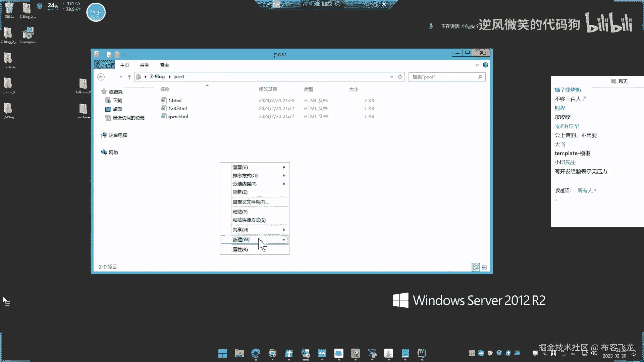Click the blue help question mark icon

click(x=485, y=65)
